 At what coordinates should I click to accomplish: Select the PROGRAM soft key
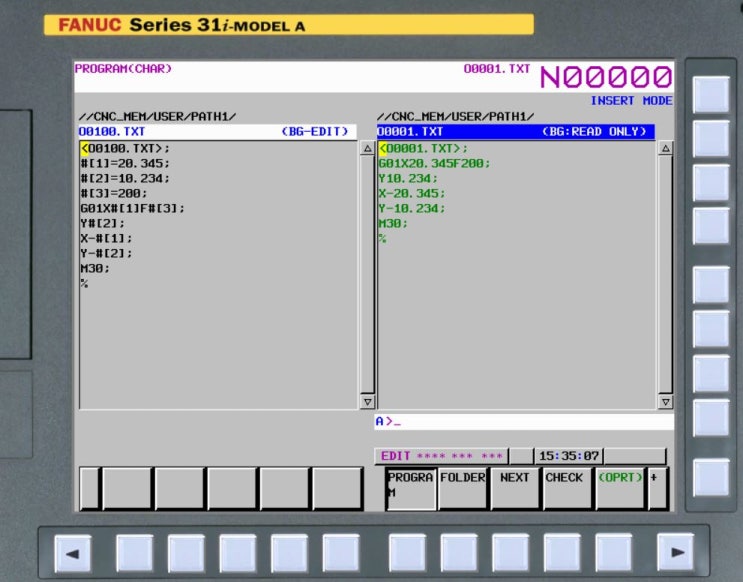[411, 489]
